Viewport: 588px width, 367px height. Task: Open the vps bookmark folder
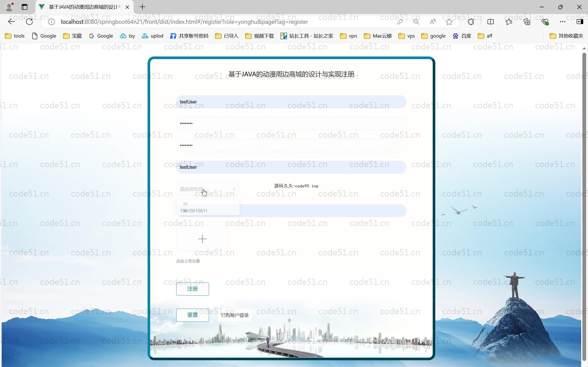click(x=407, y=36)
